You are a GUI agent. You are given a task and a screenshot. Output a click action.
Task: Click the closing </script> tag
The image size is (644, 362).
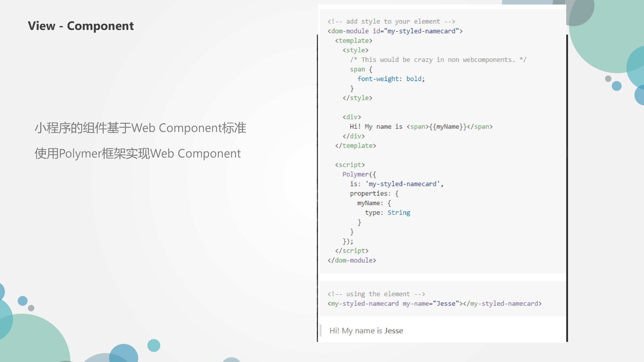352,251
